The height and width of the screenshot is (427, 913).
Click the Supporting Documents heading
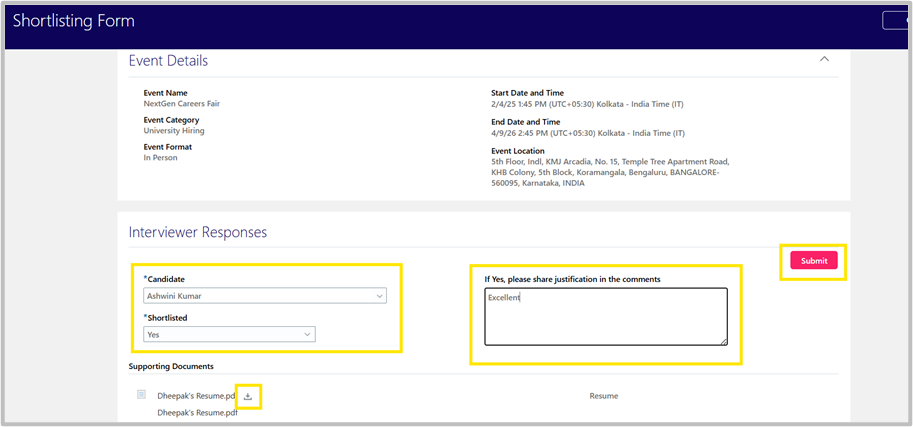click(x=171, y=367)
